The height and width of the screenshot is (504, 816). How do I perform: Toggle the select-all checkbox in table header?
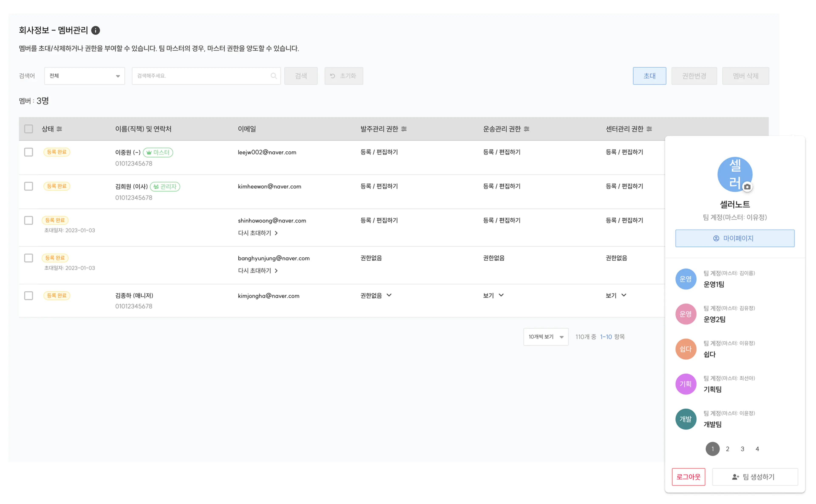[29, 129]
